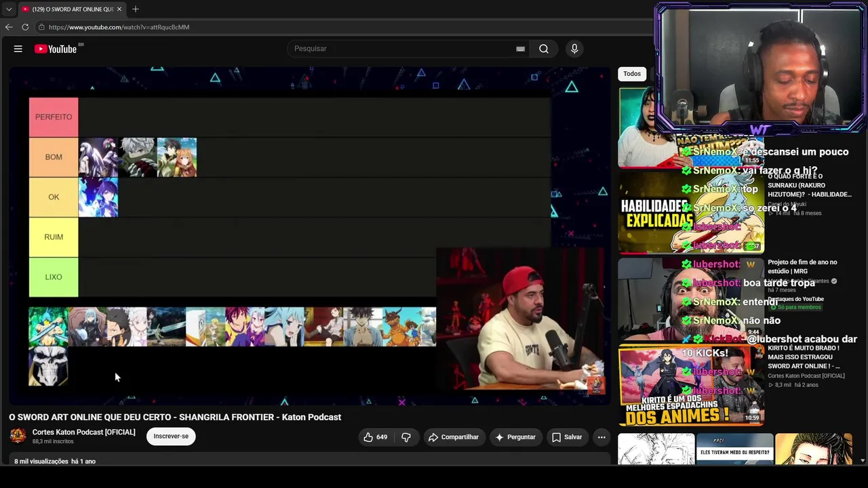Viewport: 868px width, 488px height.
Task: Share the video via Compartilhar
Action: 454,437
